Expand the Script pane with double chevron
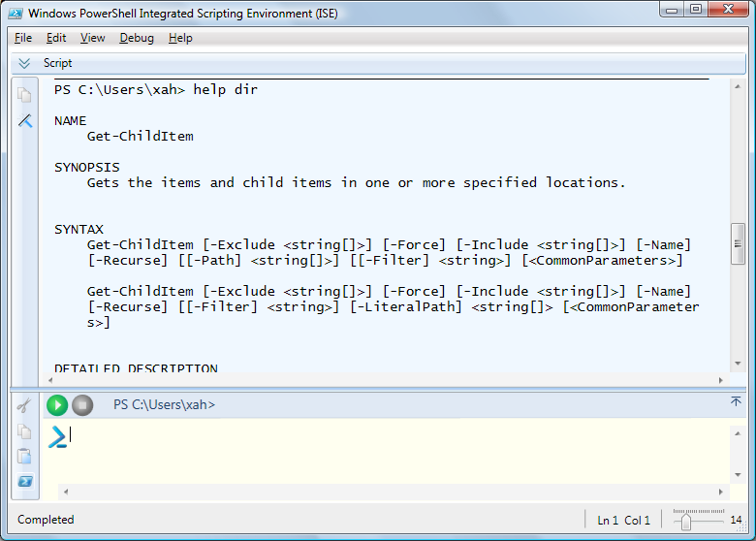The image size is (756, 541). pyautogui.click(x=24, y=63)
